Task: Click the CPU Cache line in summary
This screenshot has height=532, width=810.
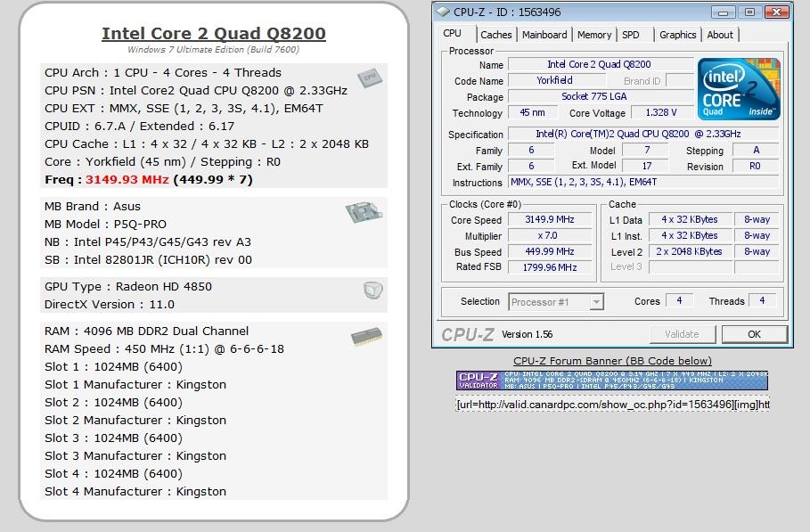Action: pos(207,144)
